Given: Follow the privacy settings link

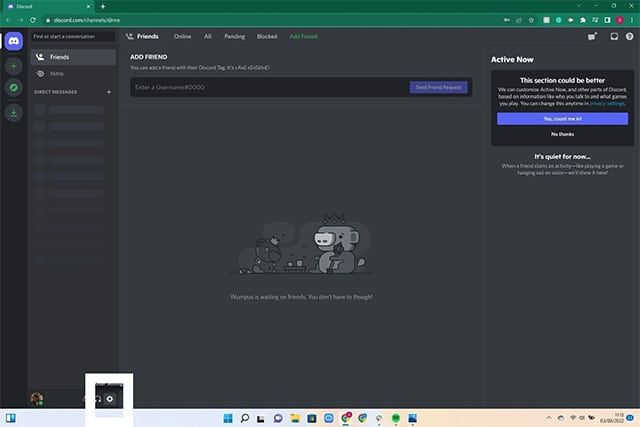Looking at the screenshot, I should pyautogui.click(x=606, y=103).
